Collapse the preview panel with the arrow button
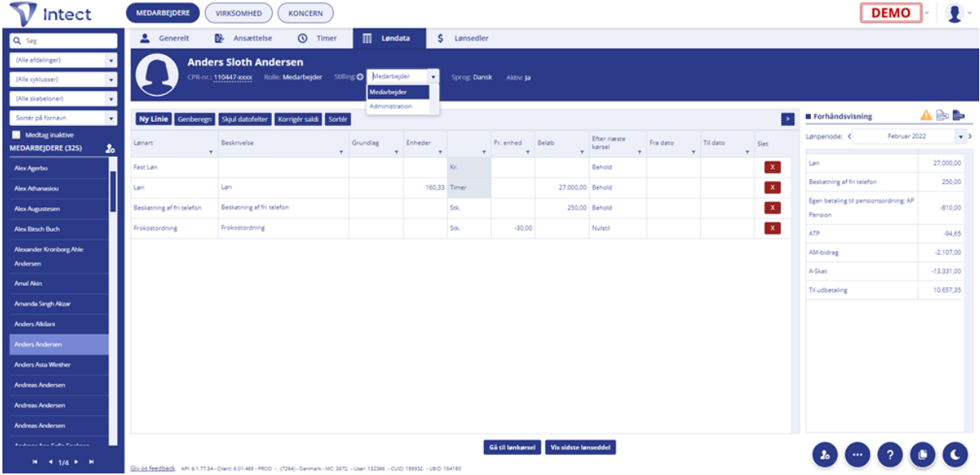Screen dimensions: 980x475 point(788,119)
